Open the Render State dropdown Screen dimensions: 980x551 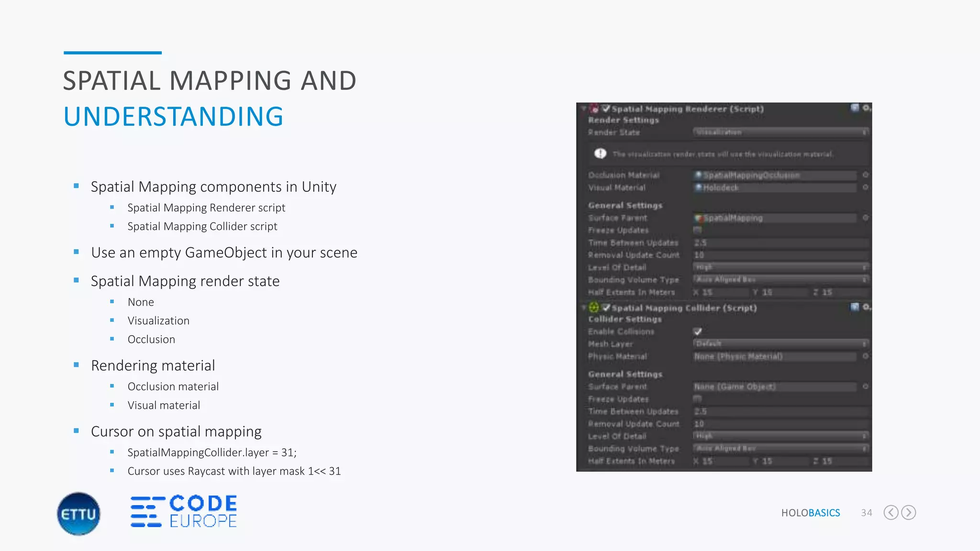(781, 132)
